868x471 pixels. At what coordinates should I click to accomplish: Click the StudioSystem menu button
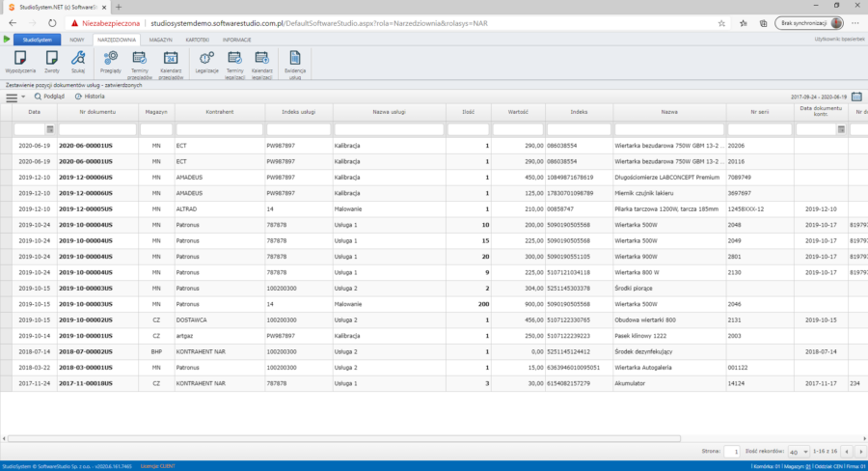(x=37, y=40)
